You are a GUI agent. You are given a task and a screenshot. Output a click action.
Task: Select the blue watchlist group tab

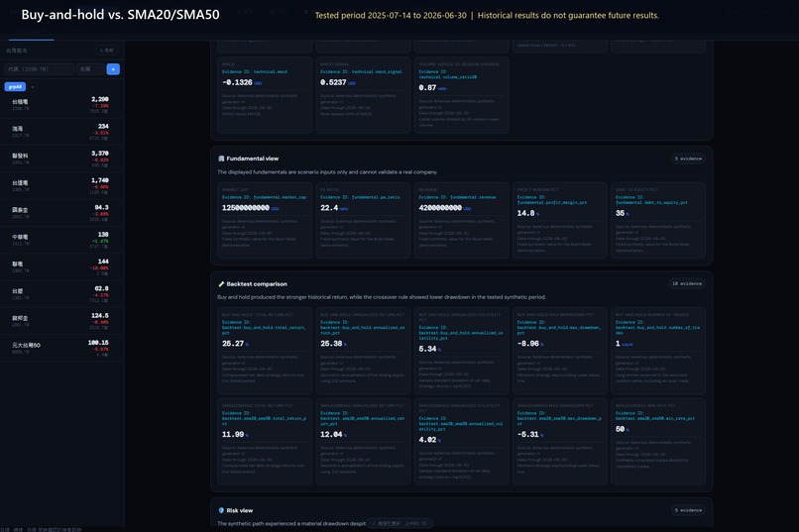15,86
